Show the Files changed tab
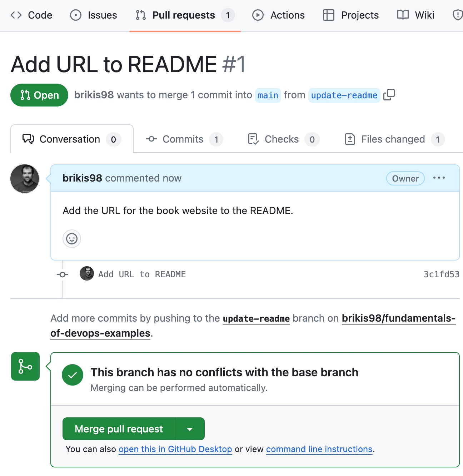 [394, 139]
